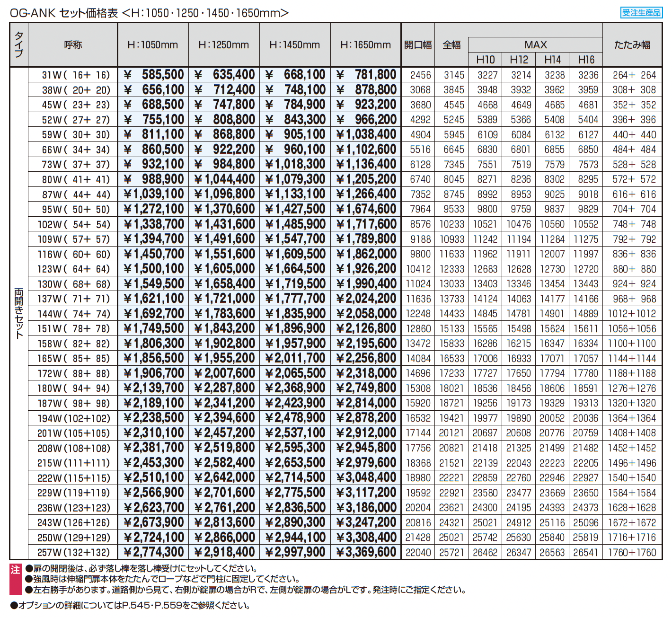Click price ¥712,400

click(x=224, y=89)
